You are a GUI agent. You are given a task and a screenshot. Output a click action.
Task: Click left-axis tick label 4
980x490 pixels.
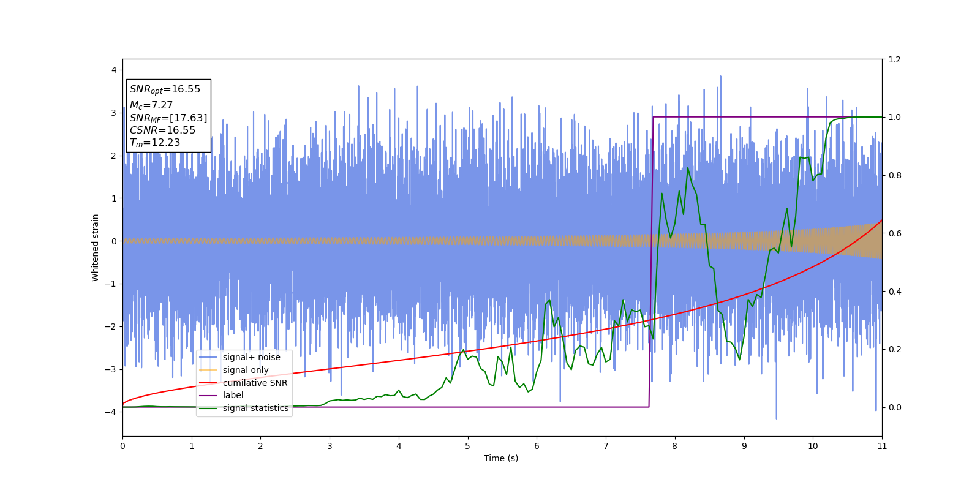(x=114, y=70)
